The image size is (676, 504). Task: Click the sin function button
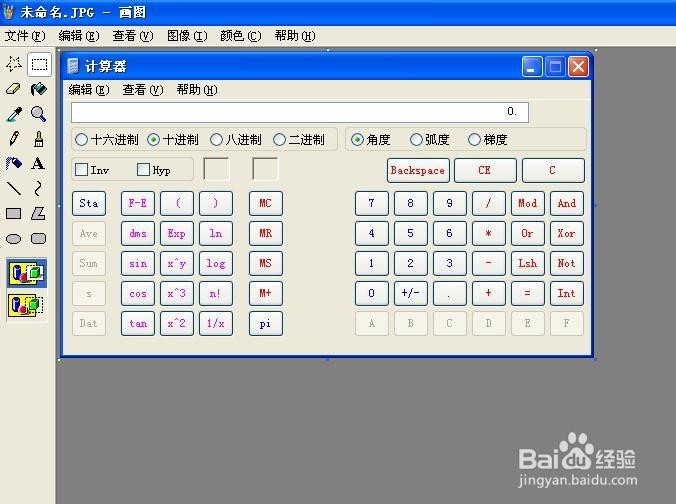138,263
